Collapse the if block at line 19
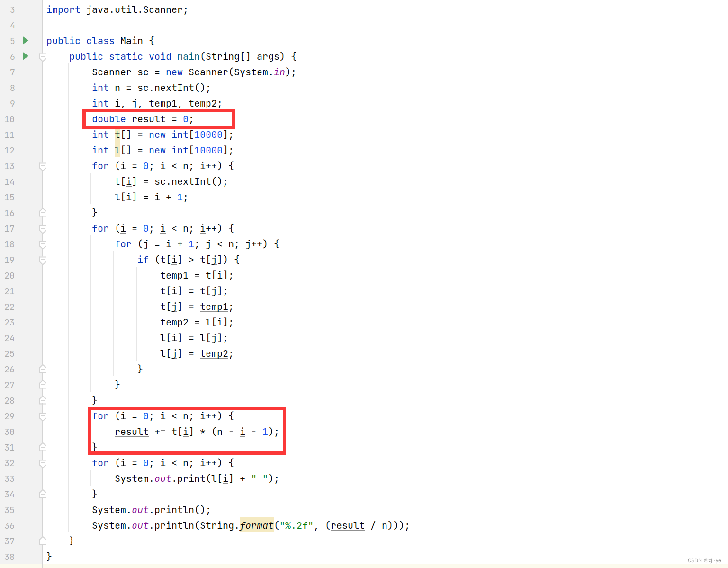 tap(43, 260)
